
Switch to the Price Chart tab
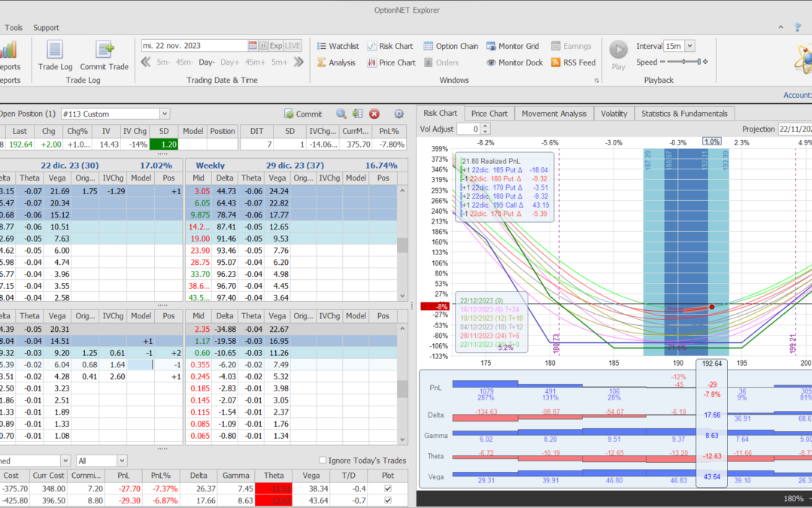tap(489, 114)
